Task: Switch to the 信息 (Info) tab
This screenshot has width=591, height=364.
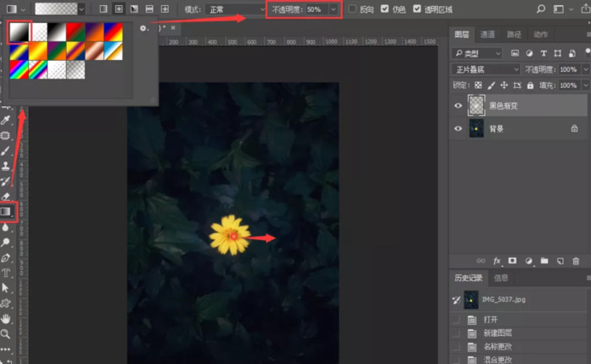Action: 501,277
